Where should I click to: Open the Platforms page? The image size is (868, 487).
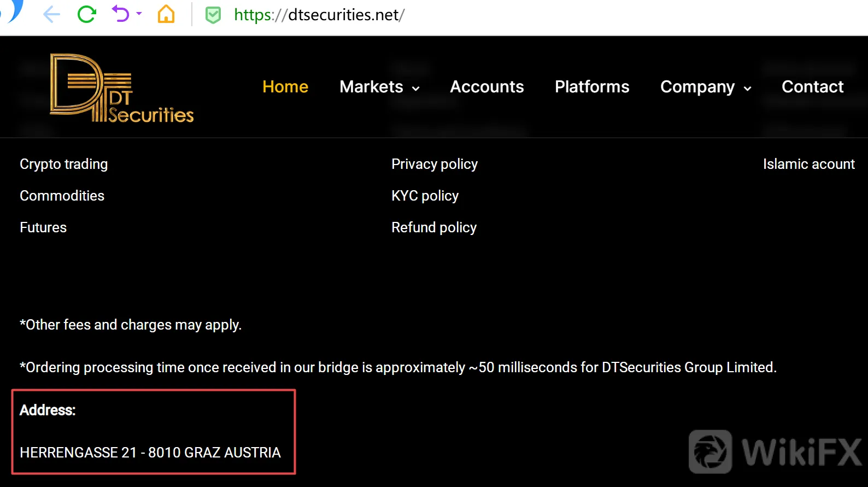592,86
